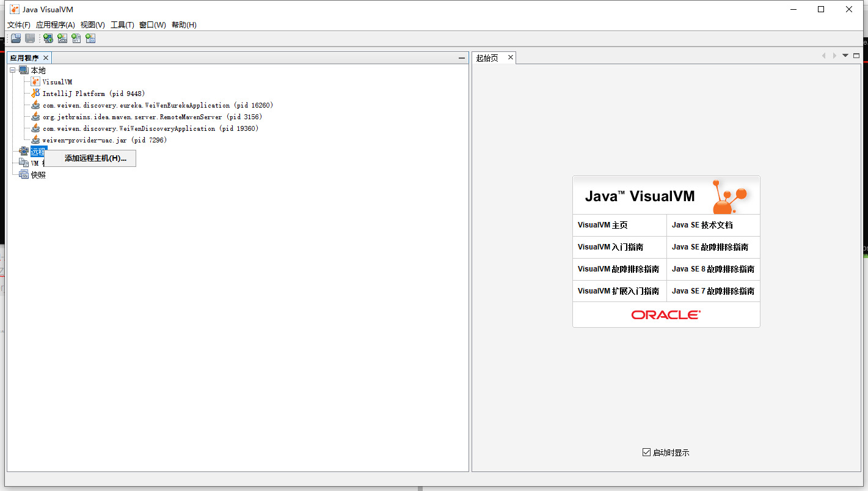
Task: Open the VisualVM 扩展入门指南 link
Action: (x=618, y=291)
